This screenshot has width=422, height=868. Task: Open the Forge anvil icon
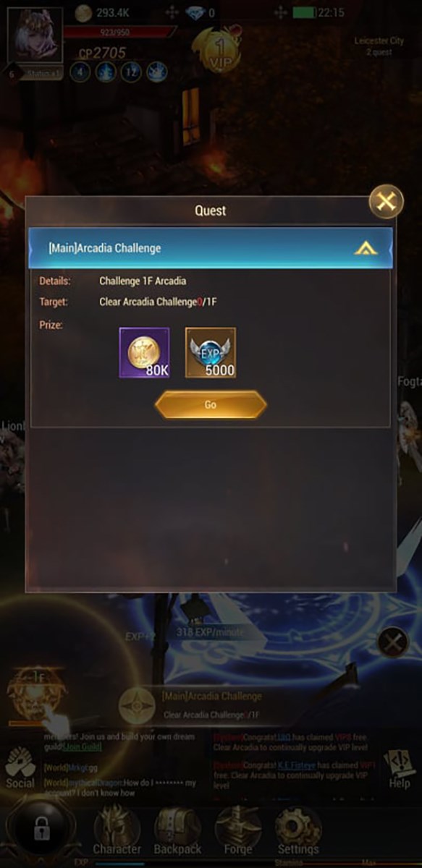pos(238,830)
